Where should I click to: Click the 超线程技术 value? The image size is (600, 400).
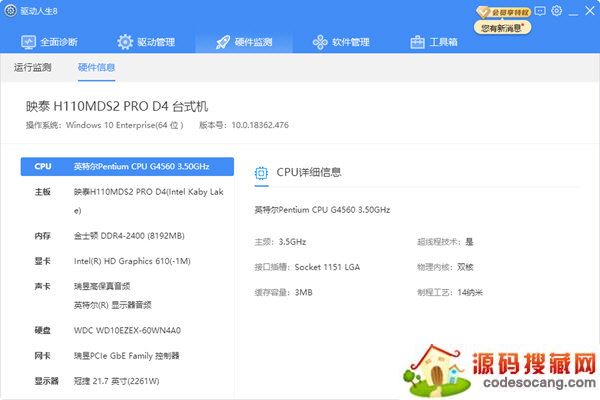(x=469, y=242)
